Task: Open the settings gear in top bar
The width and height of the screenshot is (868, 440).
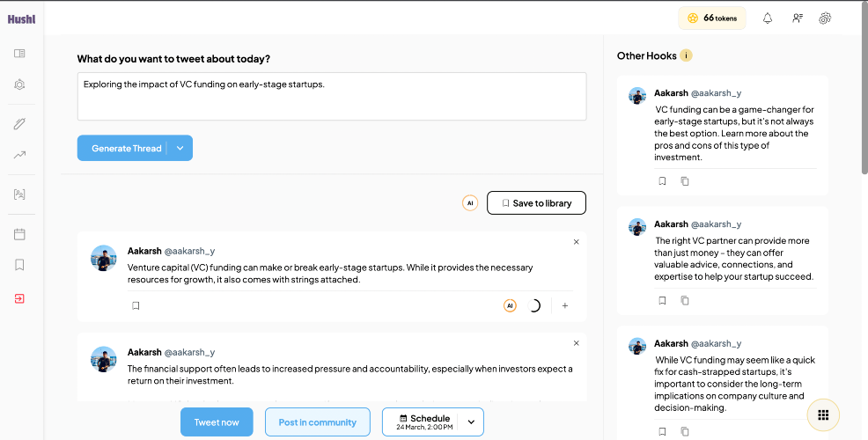Action: [825, 18]
